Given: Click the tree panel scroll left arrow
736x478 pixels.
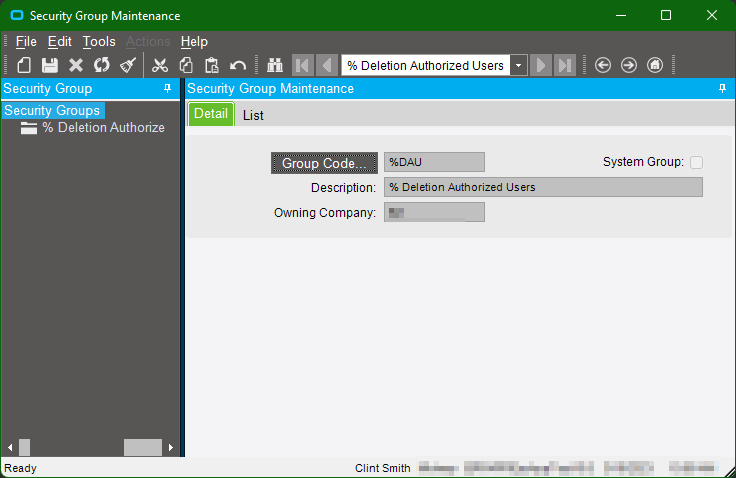Looking at the screenshot, I should [x=10, y=447].
